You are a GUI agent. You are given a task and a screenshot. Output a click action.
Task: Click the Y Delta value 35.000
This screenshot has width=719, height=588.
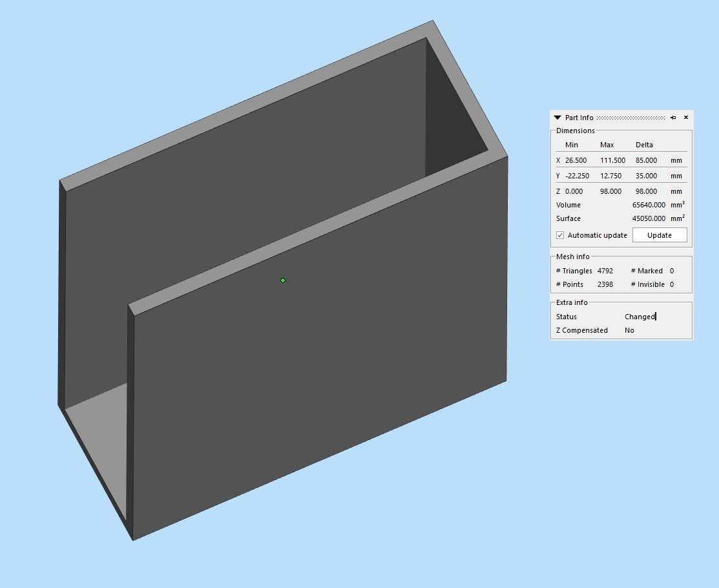pos(646,176)
